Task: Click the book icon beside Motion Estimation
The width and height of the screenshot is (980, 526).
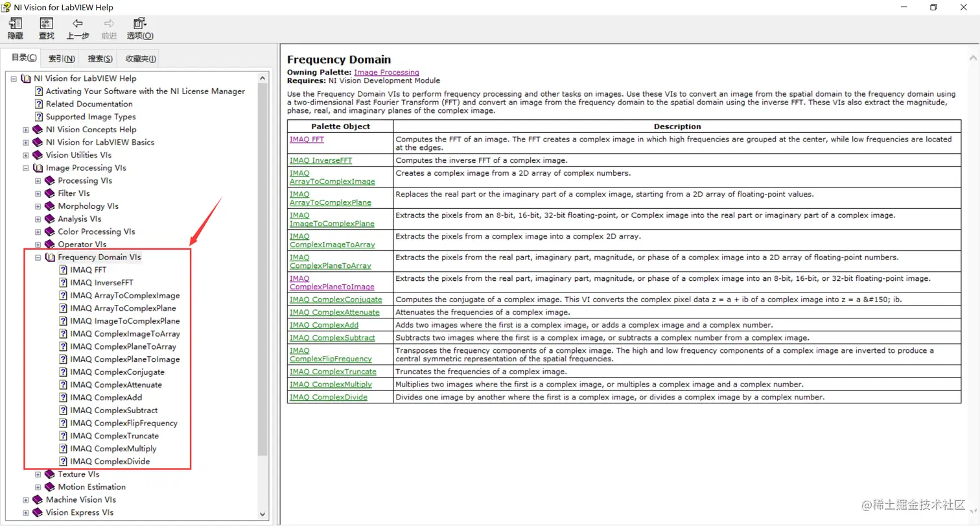Action: [x=50, y=487]
